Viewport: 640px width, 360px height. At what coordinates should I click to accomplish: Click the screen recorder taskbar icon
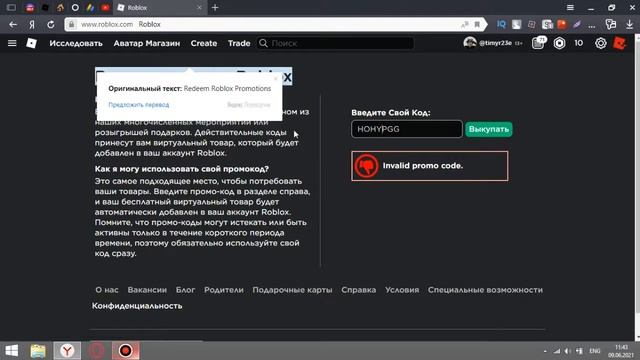pos(125,351)
